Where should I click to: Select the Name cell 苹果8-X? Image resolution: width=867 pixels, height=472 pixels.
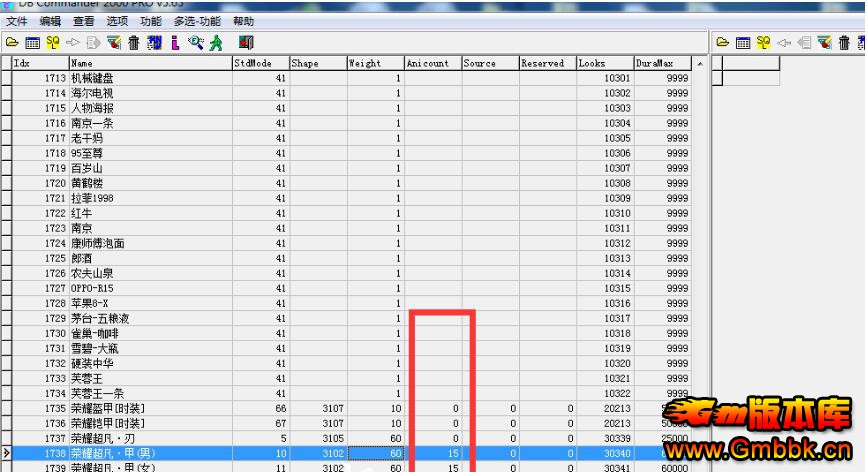click(x=151, y=303)
